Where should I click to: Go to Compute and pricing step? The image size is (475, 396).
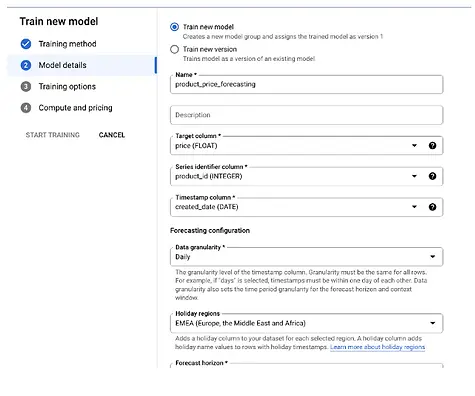(75, 108)
